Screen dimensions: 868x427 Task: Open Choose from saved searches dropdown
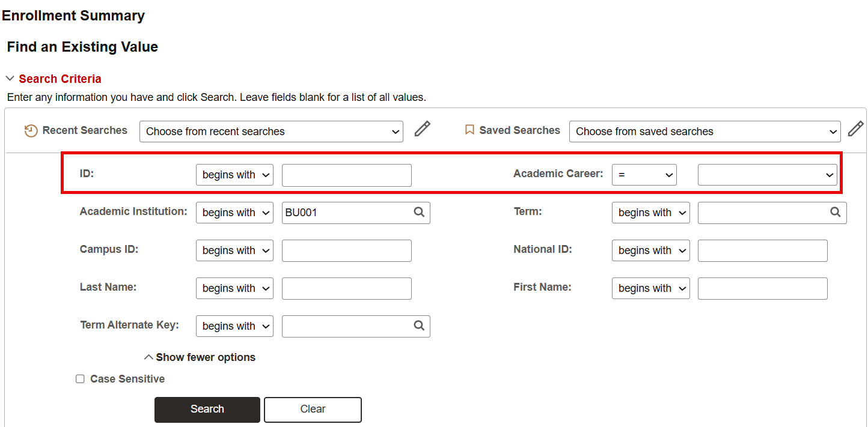pos(704,132)
